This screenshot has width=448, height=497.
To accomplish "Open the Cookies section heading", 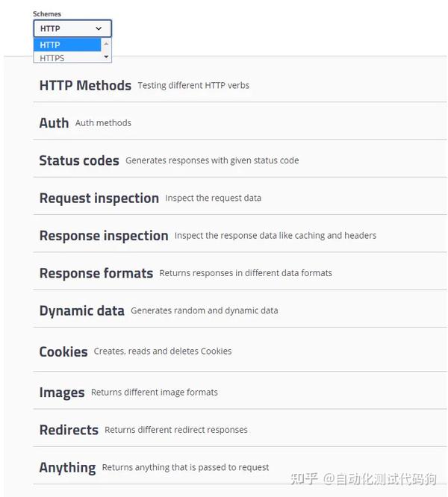I will tap(63, 351).
